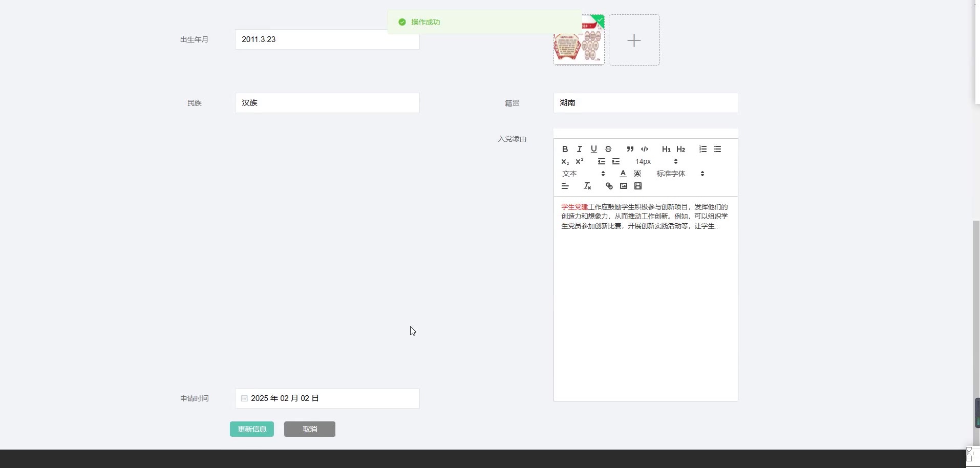
Task: Increase indent in the editor
Action: [x=616, y=161]
